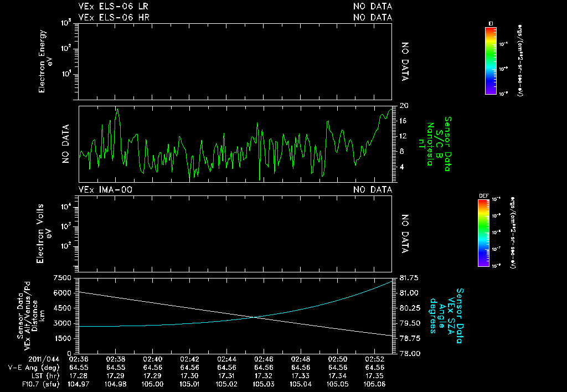
Task: Click the 20 nT axis tick label
Action: pos(404,106)
